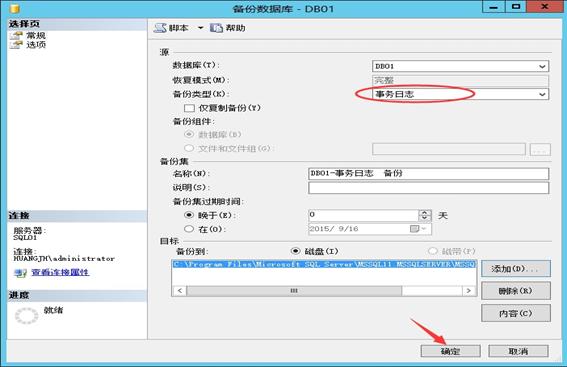Open the calendar icon in expiration date field
Screen dimensions: 567x367
[414, 229]
